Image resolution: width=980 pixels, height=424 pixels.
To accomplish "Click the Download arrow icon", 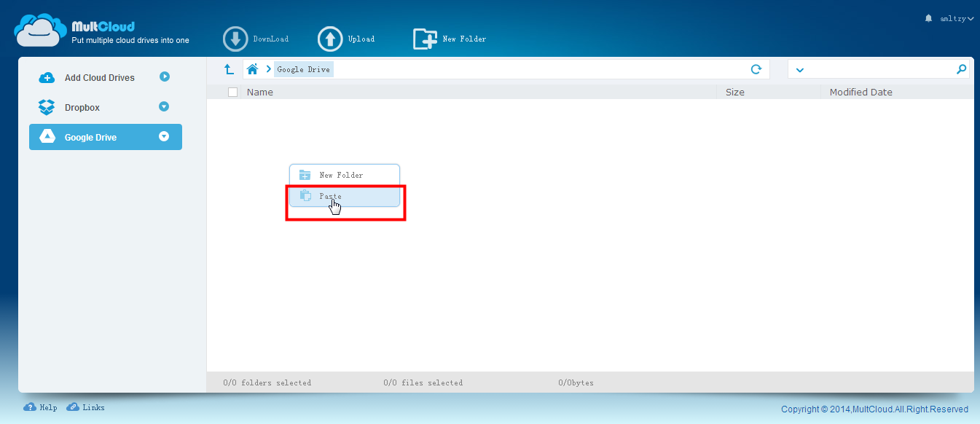I will (x=235, y=39).
